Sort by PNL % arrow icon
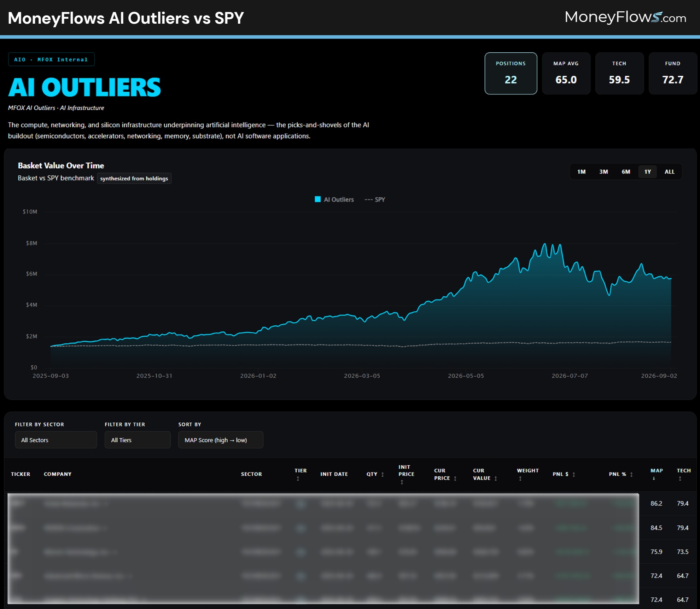Viewport: 700px width, 609px height. [631, 475]
